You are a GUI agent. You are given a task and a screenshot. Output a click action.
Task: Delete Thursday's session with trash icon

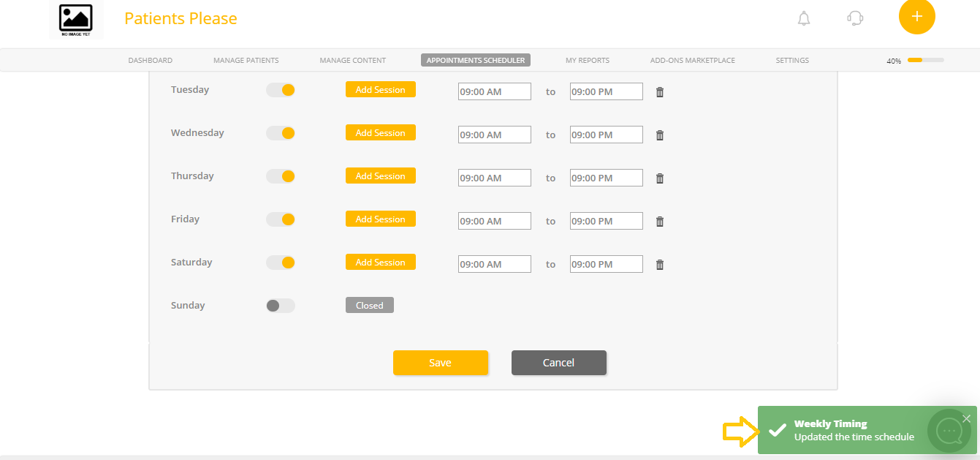[x=660, y=178]
